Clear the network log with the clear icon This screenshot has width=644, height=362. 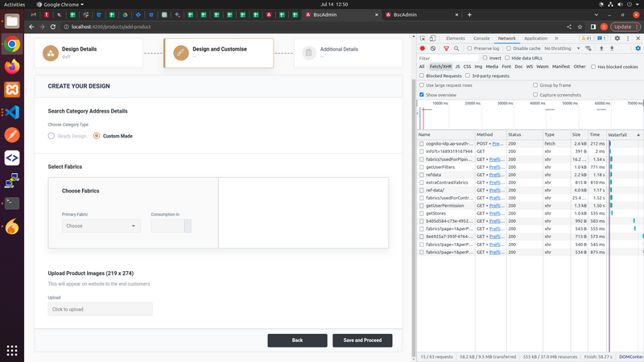[x=433, y=48]
